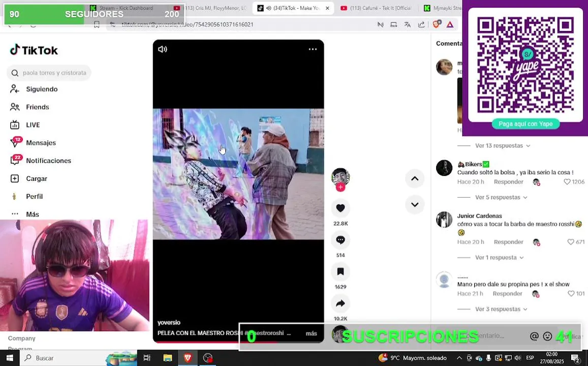Open volume control in system tray

coord(518,358)
